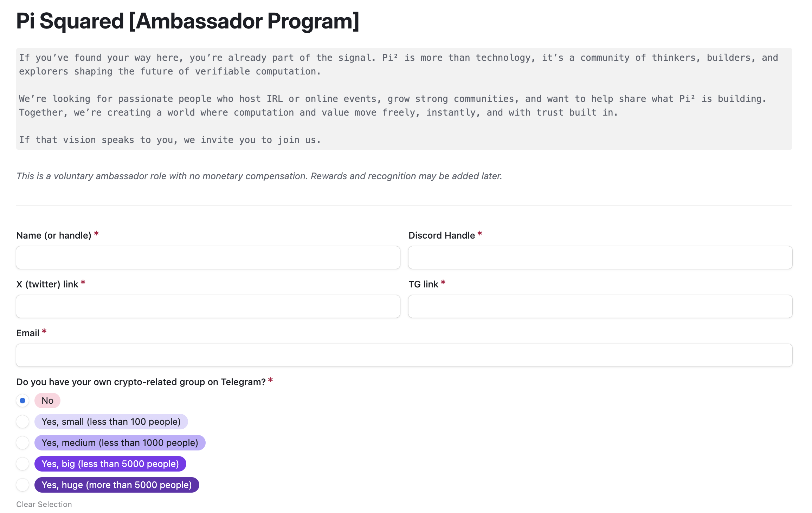Click the italic voluntary role notice
The image size is (812, 513).
[x=259, y=176]
